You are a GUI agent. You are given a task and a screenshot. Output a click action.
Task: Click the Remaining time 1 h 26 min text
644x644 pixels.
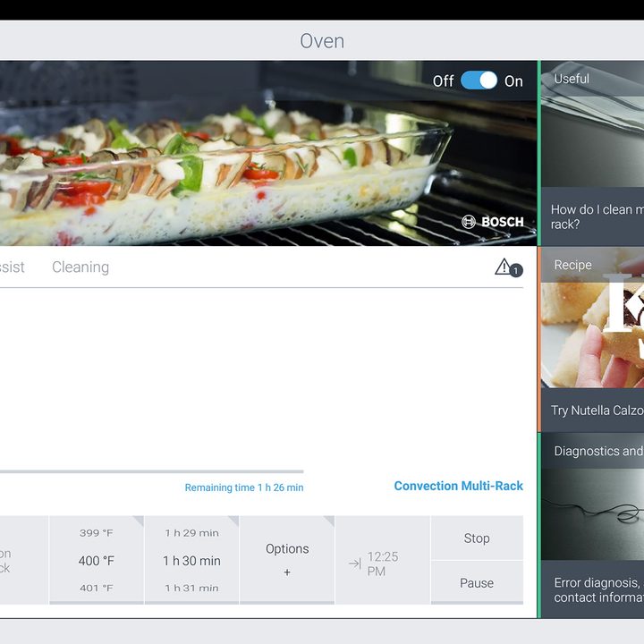pos(244,487)
